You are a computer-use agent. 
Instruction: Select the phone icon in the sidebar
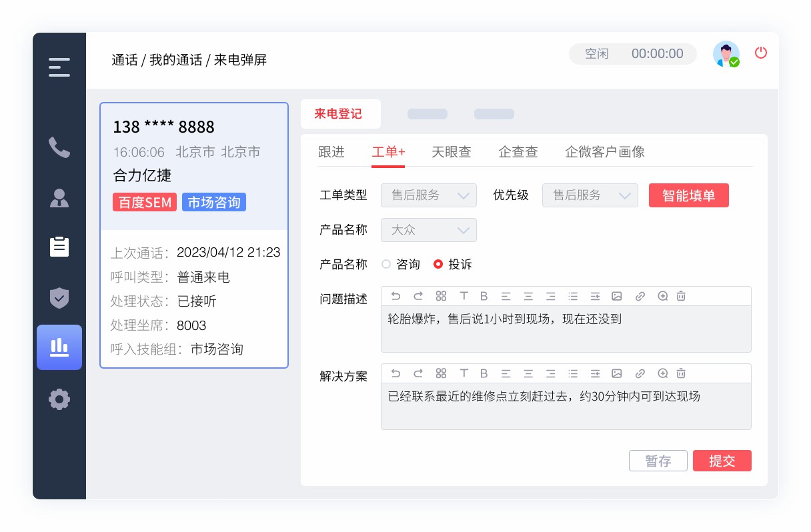(x=59, y=148)
